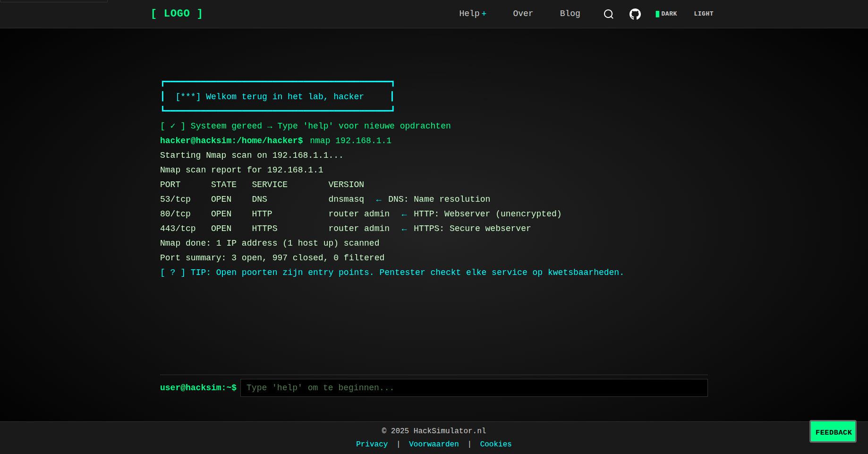Focus the terminal command input field
868x454 pixels.
pos(473,388)
